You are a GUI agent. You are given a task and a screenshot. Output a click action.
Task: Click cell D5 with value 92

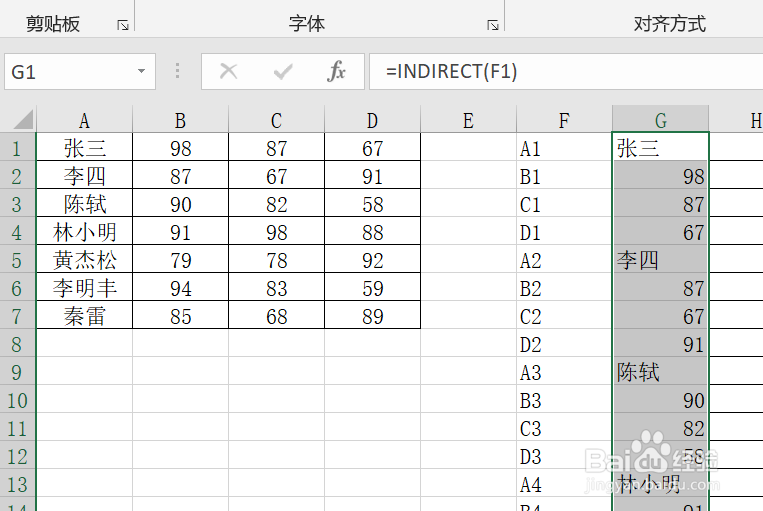[372, 259]
